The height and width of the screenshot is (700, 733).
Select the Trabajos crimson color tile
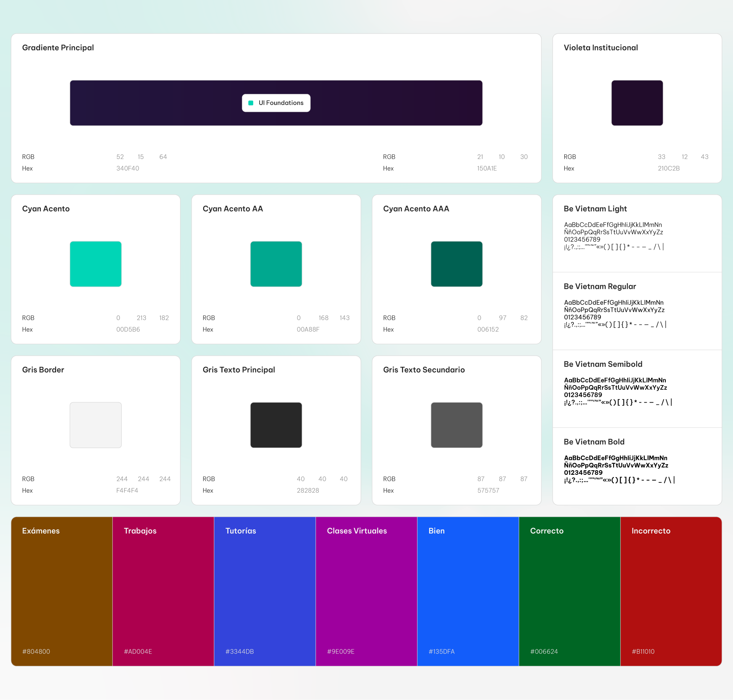(163, 592)
